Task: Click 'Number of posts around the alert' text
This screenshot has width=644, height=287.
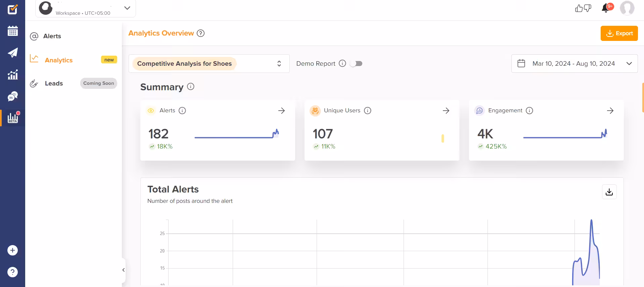Action: point(190,201)
